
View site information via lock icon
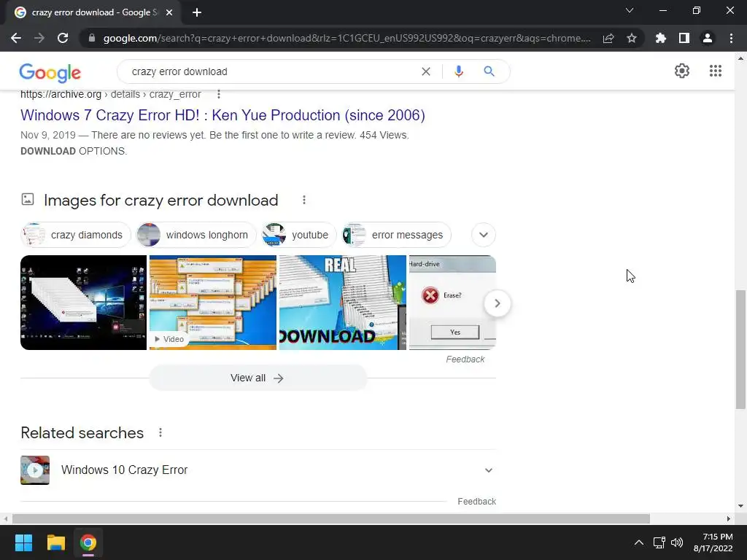92,38
